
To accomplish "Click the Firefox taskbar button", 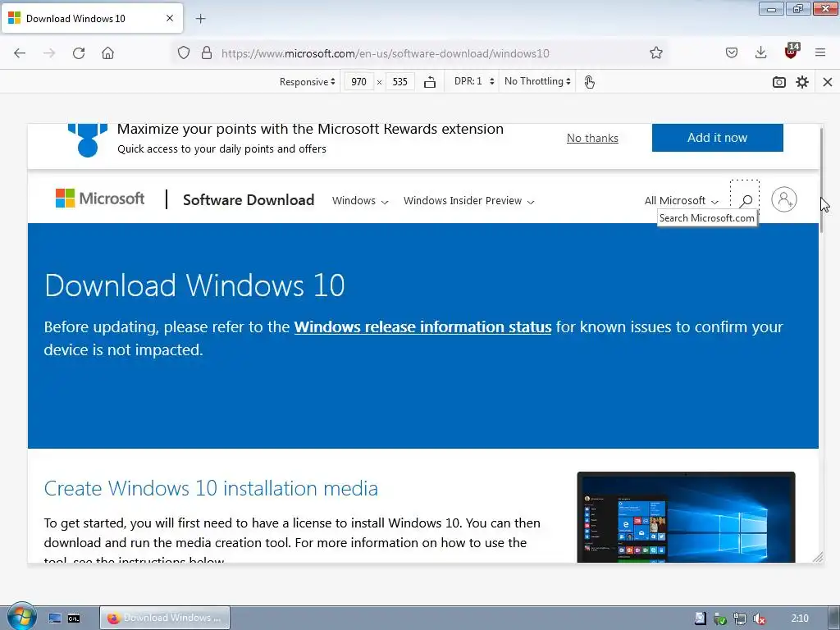I will coord(165,618).
